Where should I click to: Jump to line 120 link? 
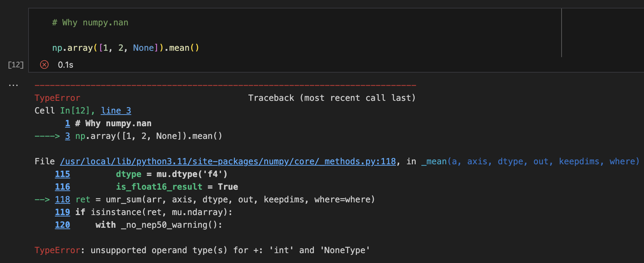(x=62, y=225)
